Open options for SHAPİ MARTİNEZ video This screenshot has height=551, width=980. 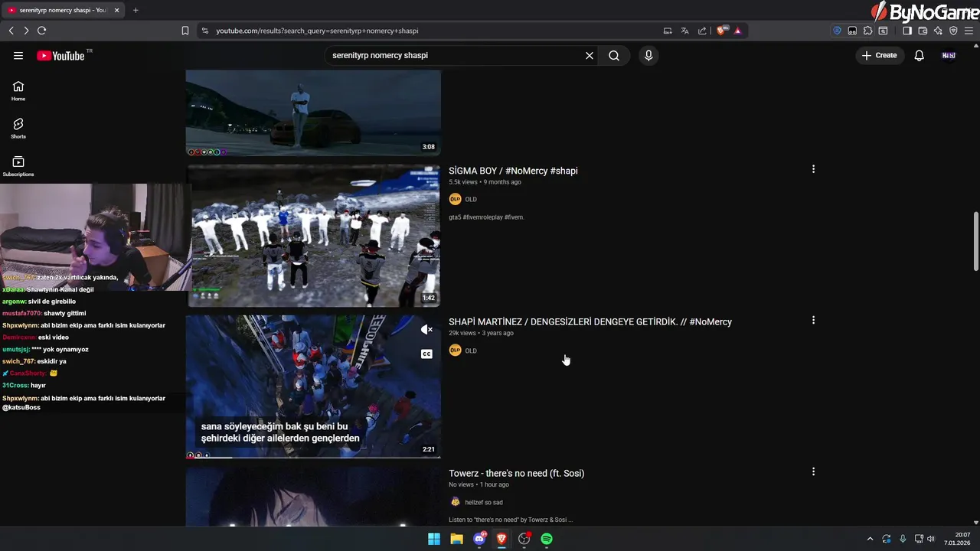tap(813, 320)
